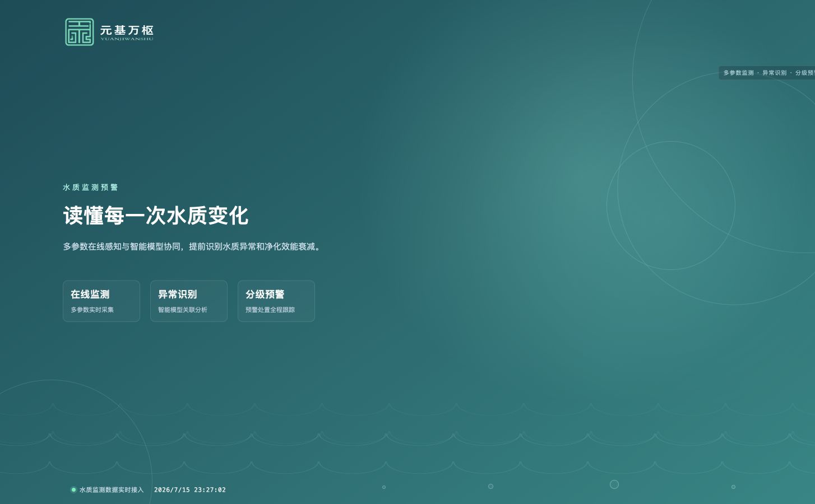815x504 pixels.
Task: Click the 多参数监测 · 异常识别 tag strip
Action: [767, 73]
